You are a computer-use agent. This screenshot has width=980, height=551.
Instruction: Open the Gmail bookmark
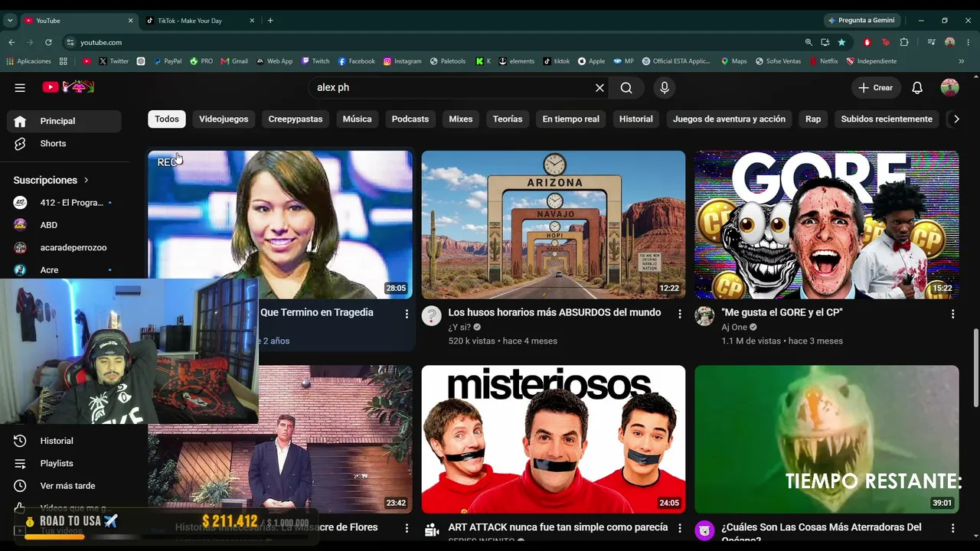point(234,61)
